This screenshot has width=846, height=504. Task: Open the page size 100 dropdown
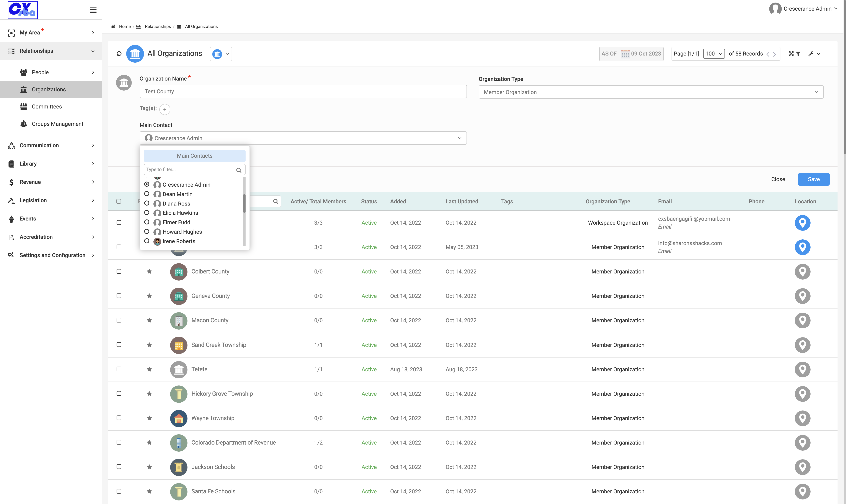[x=714, y=54]
